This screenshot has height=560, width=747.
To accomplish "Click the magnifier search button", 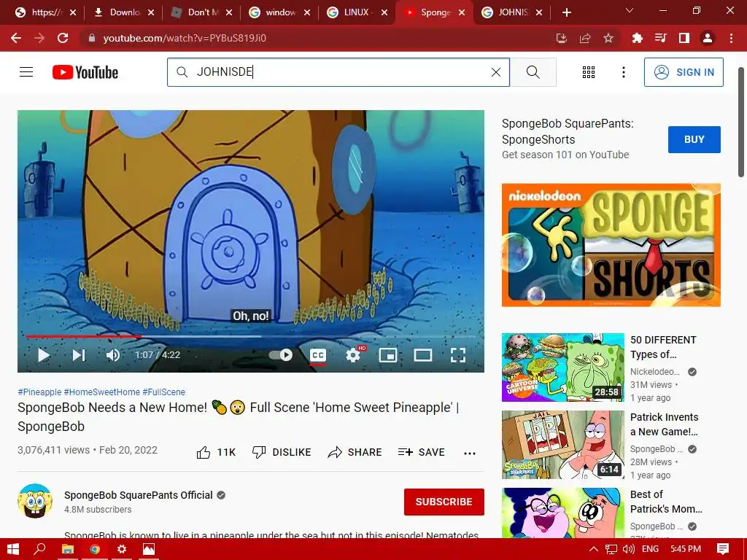I will pyautogui.click(x=533, y=72).
